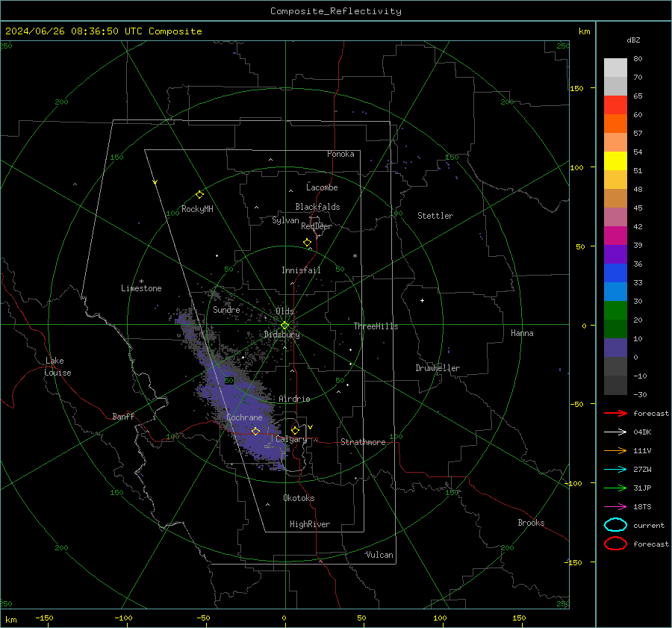Click the HighRiver label
The width and height of the screenshot is (672, 628).
pyautogui.click(x=310, y=524)
